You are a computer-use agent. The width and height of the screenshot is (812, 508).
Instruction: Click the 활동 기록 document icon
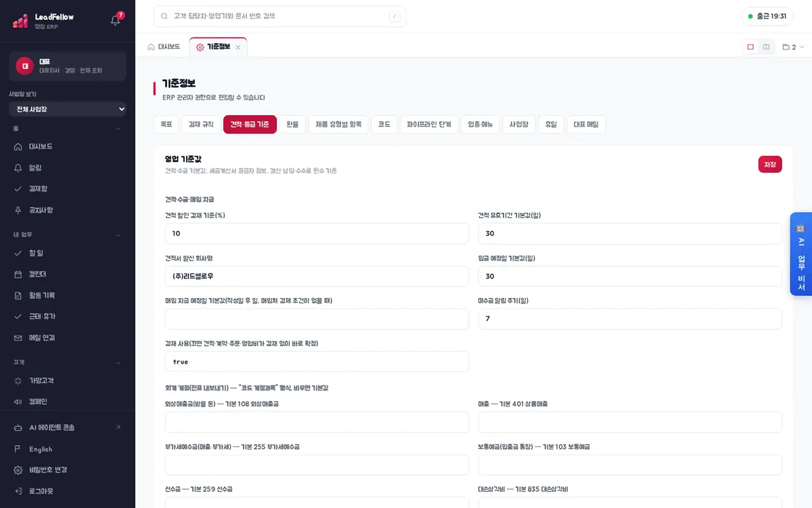coord(18,295)
